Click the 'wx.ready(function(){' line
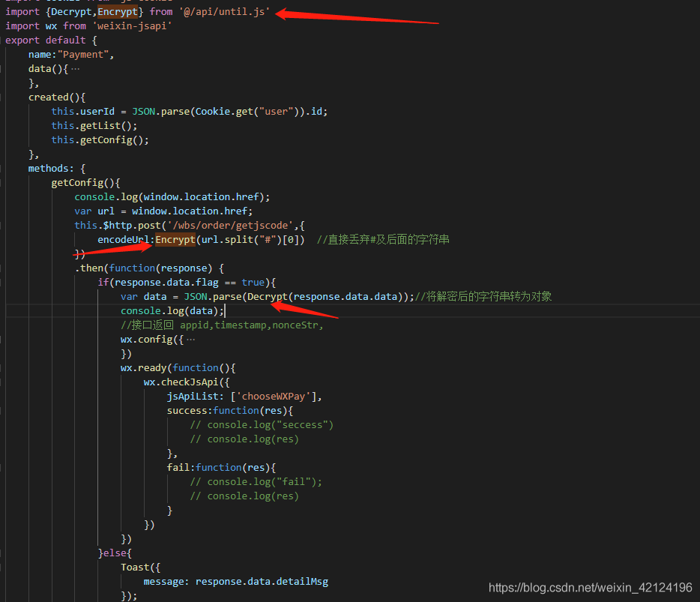This screenshot has height=602, width=700. click(178, 368)
